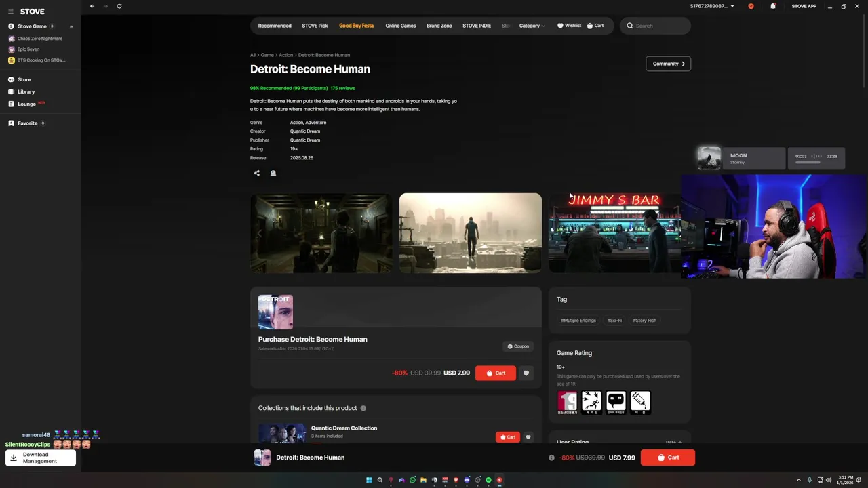Click the info icon in bottom sticky bar

click(551, 457)
